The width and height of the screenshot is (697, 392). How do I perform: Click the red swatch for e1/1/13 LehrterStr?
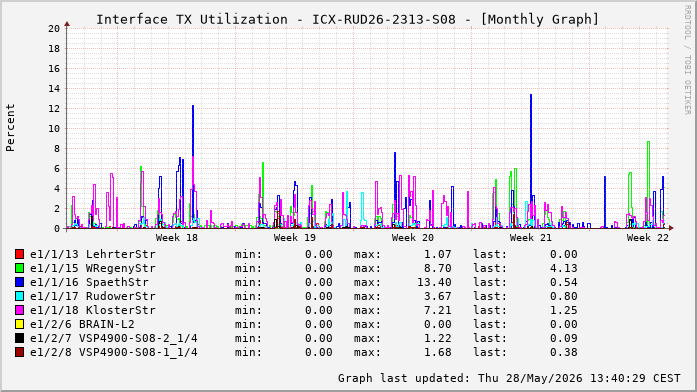tap(19, 254)
